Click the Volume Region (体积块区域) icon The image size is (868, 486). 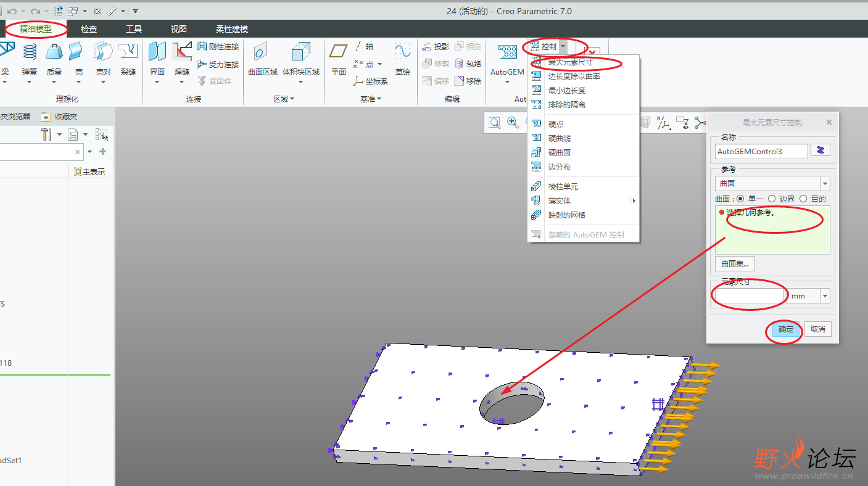click(301, 52)
